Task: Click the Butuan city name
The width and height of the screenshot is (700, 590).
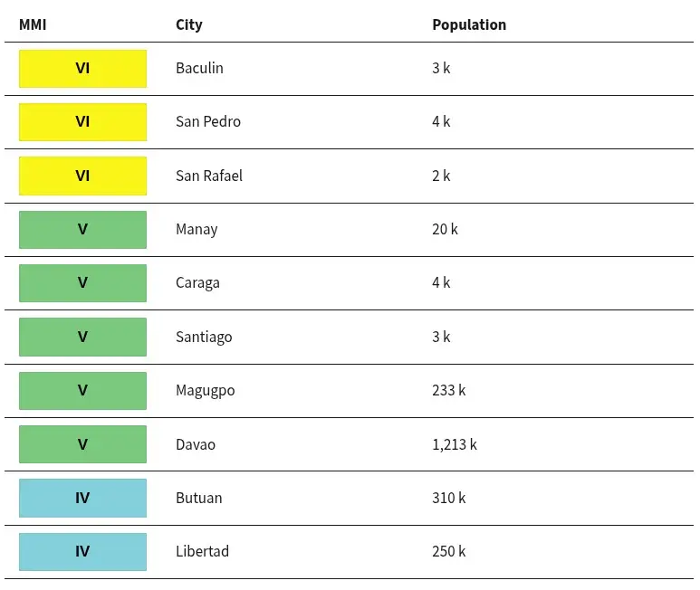Action: coord(199,498)
